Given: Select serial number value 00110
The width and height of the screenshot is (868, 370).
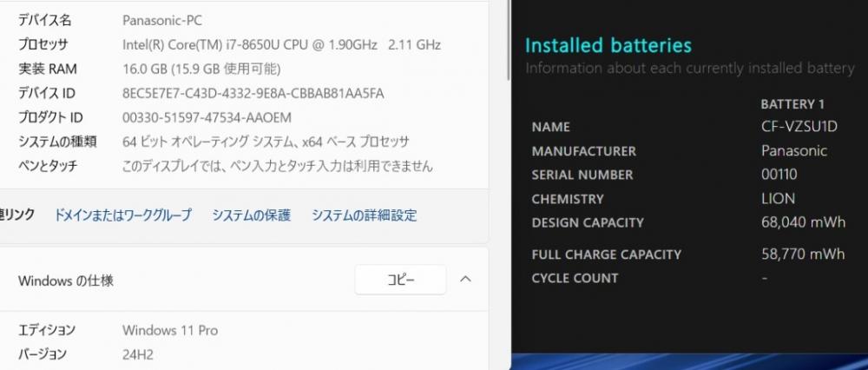Looking at the screenshot, I should tap(779, 175).
